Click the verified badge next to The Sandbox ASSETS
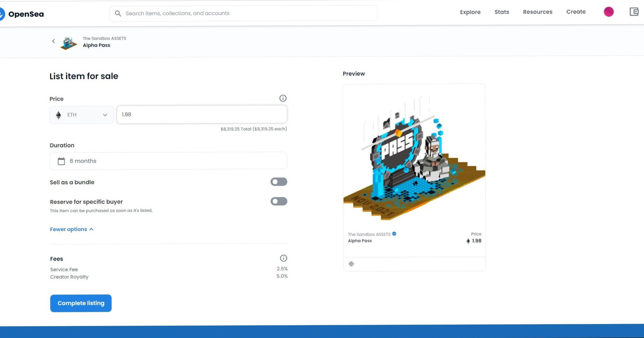The width and height of the screenshot is (644, 338). [394, 234]
